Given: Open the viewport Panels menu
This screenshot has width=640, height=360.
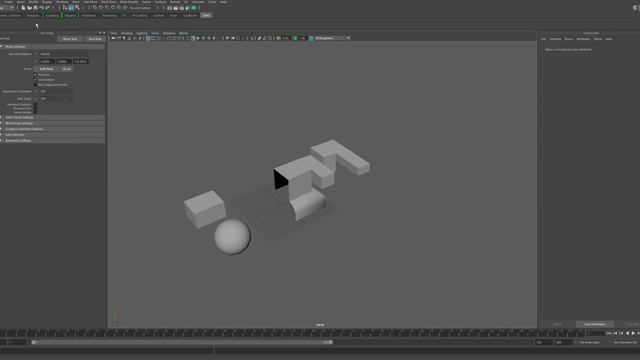Looking at the screenshot, I should pyautogui.click(x=184, y=33).
